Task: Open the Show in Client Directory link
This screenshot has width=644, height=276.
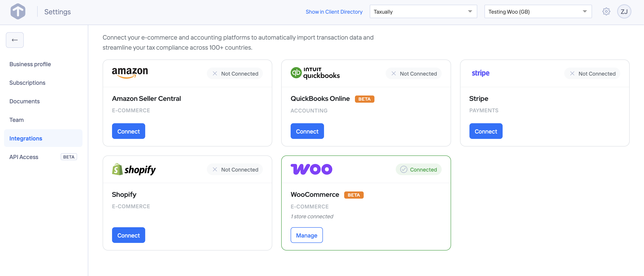Action: pyautogui.click(x=334, y=11)
